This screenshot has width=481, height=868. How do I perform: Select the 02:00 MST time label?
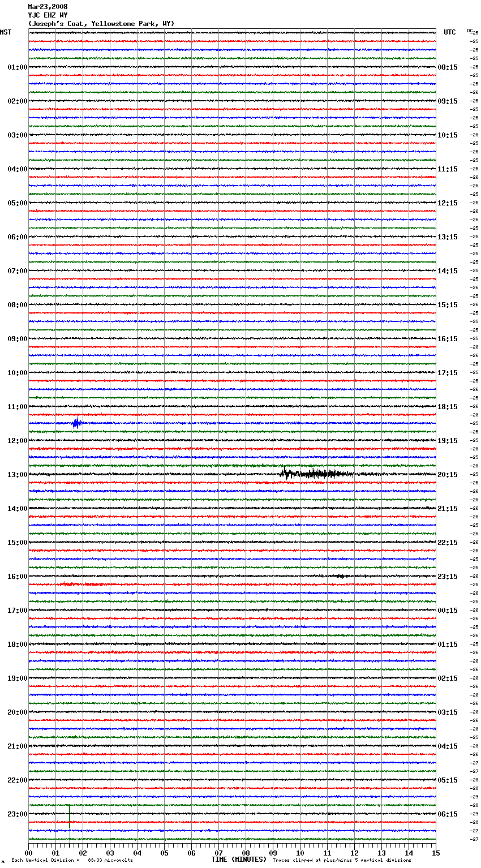18,101
